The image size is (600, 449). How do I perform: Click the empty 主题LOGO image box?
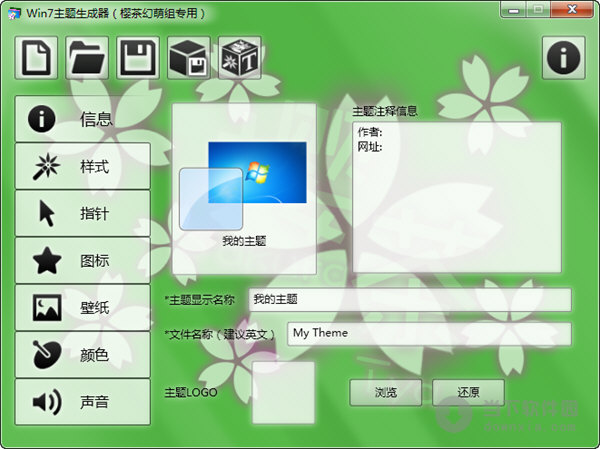(x=284, y=392)
